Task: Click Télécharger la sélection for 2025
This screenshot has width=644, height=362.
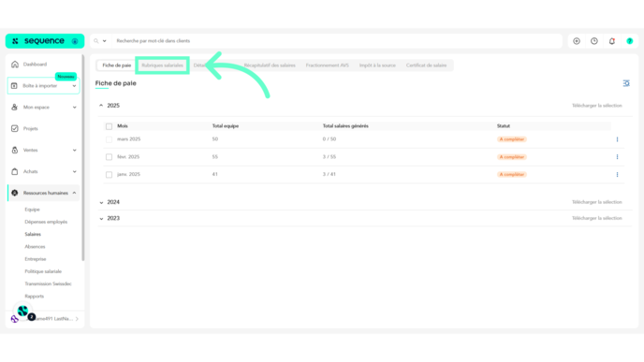Action: [597, 106]
